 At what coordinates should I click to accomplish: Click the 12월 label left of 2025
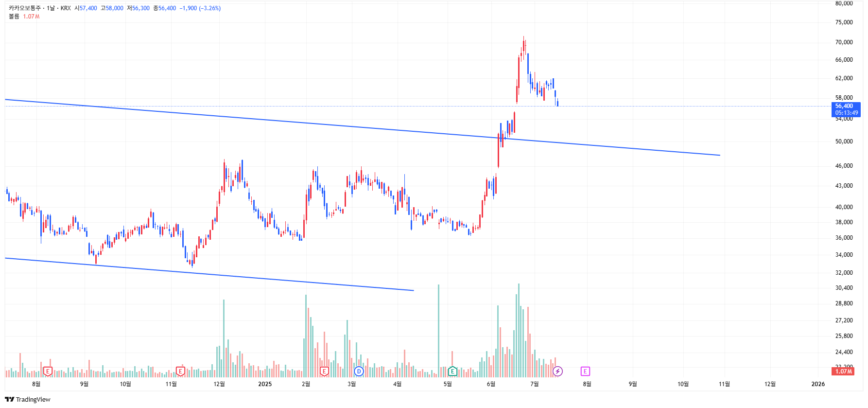pos(219,384)
